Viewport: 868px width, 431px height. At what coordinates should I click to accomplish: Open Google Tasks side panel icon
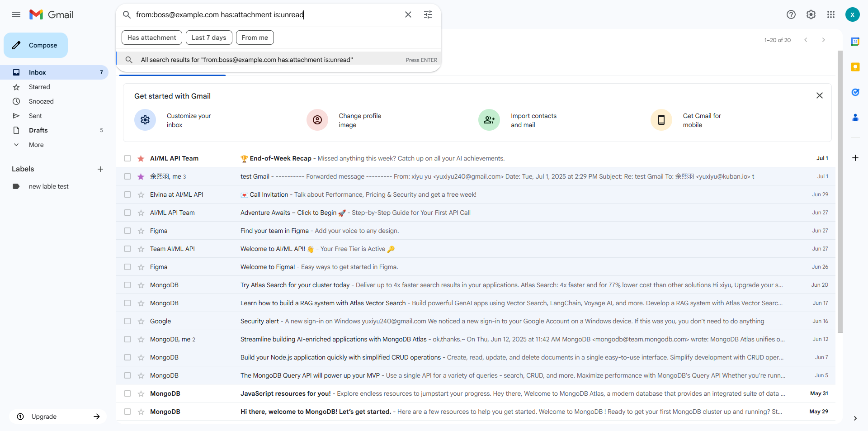tap(855, 92)
